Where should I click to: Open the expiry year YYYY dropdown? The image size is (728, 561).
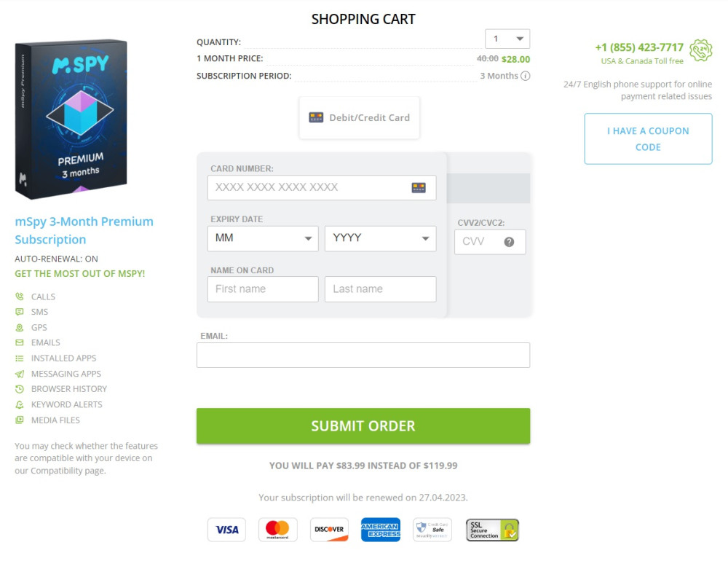(x=380, y=238)
